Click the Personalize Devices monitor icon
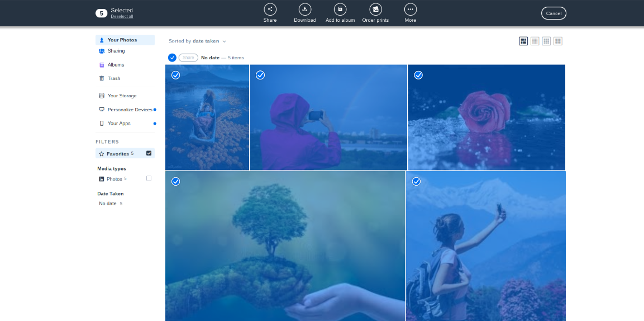The width and height of the screenshot is (644, 321). point(102,110)
